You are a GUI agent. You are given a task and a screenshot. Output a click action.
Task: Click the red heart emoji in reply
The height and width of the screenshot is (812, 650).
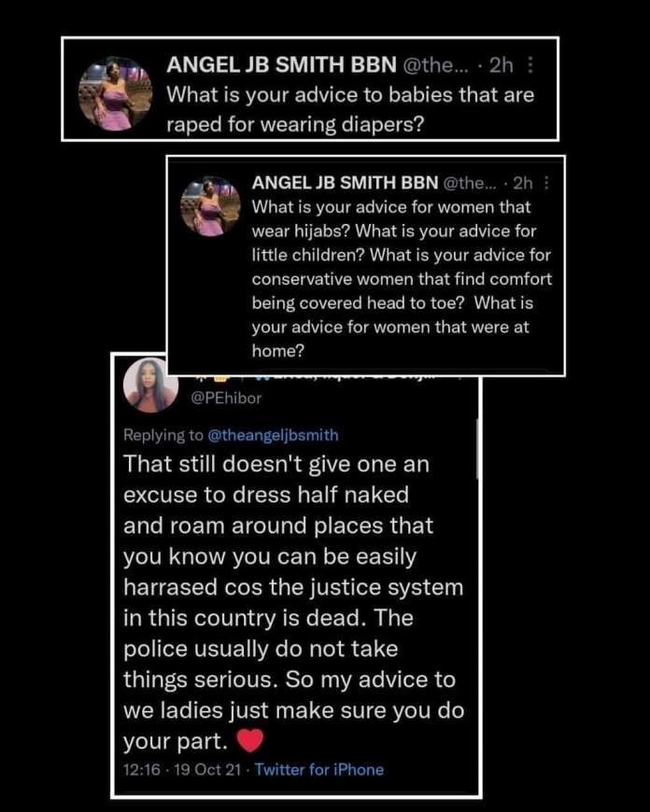[x=250, y=740]
